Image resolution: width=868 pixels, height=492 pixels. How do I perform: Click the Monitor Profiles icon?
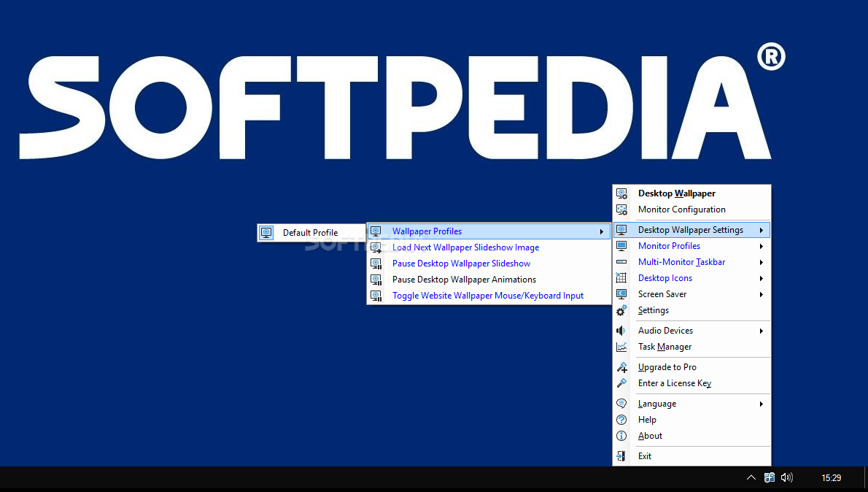pyautogui.click(x=621, y=246)
